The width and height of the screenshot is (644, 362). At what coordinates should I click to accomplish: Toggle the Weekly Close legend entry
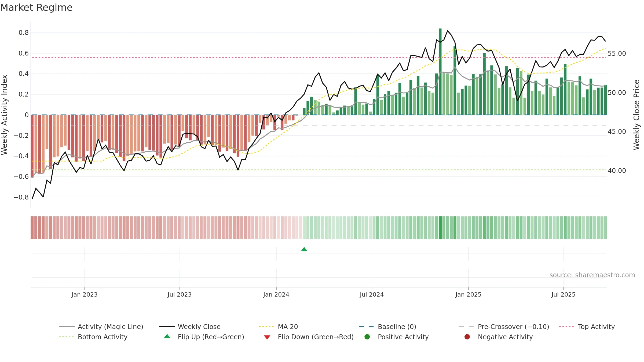[x=190, y=327]
